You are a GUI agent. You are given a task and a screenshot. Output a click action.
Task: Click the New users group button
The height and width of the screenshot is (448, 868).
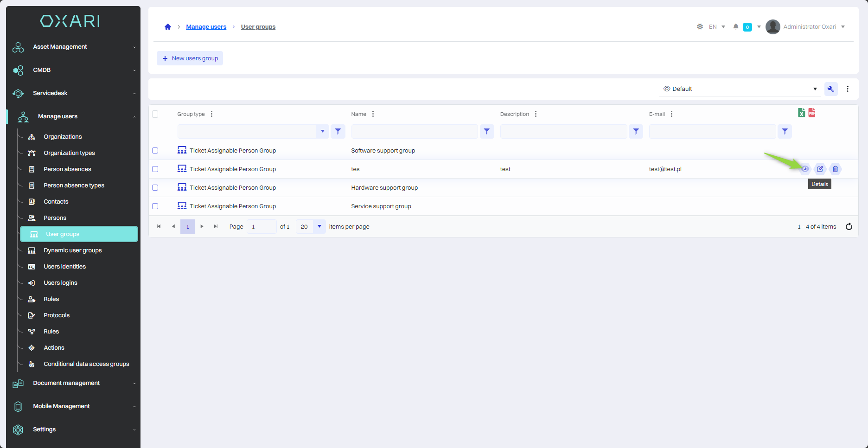190,58
